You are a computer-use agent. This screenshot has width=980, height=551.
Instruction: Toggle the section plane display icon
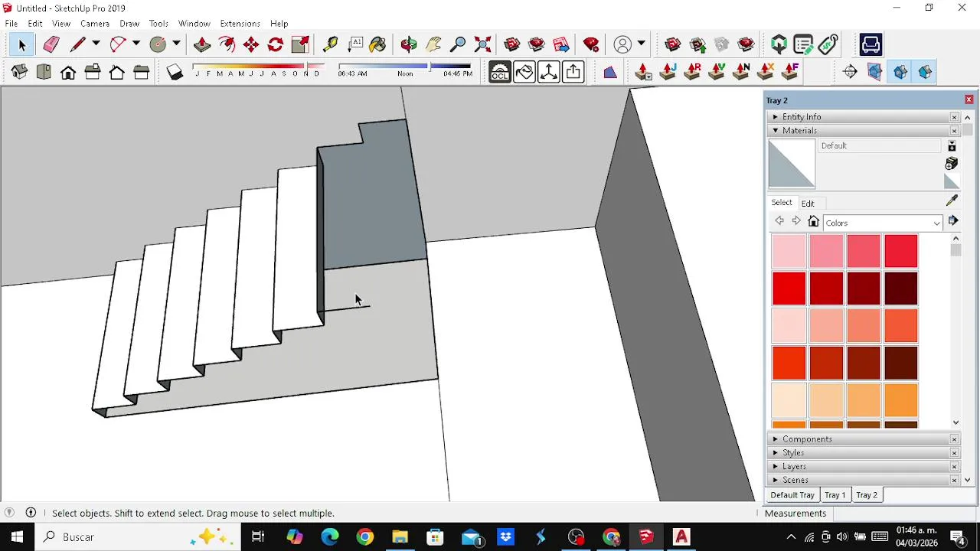[875, 72]
